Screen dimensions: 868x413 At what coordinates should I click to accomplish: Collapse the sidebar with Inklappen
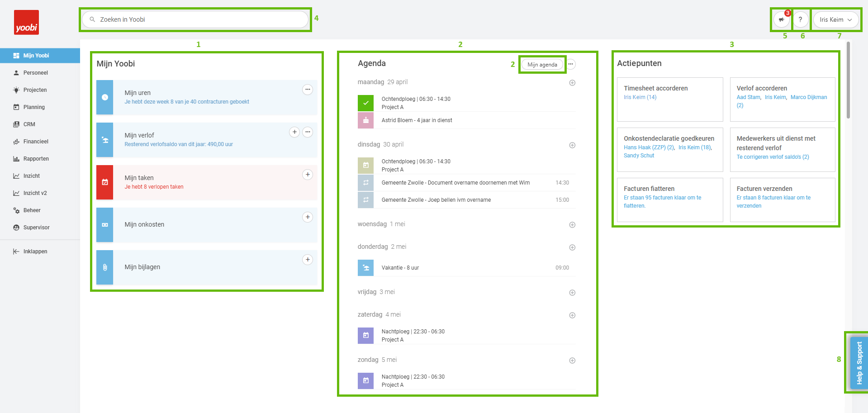40,252
